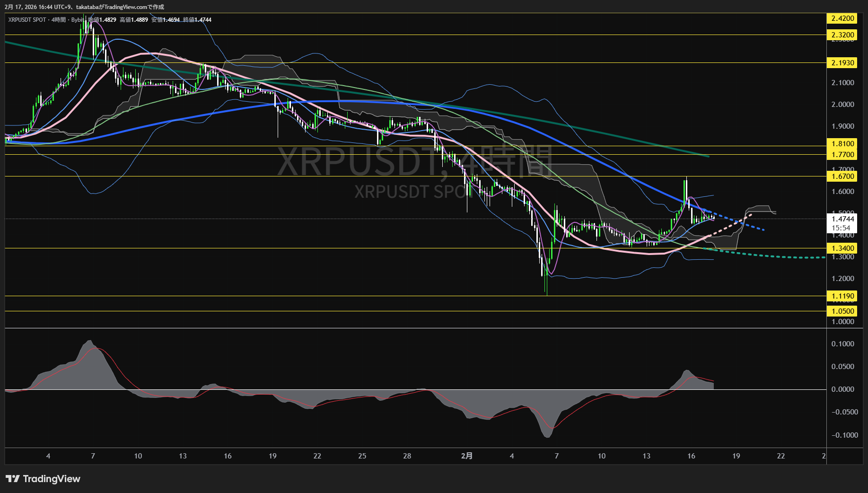Click the 1.1190 price level label
This screenshot has width=868, height=493.
pos(842,296)
